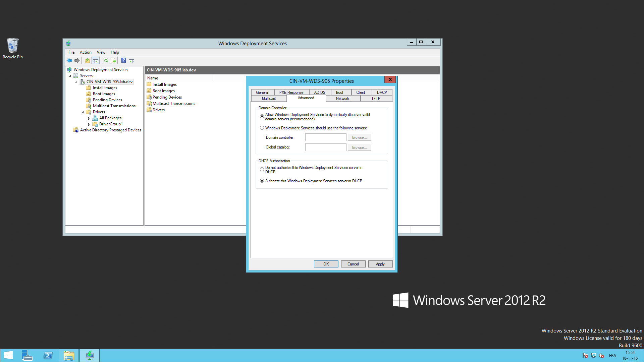Open Windows PowerShell from the taskbar
The width and height of the screenshot is (644, 362).
tap(48, 355)
